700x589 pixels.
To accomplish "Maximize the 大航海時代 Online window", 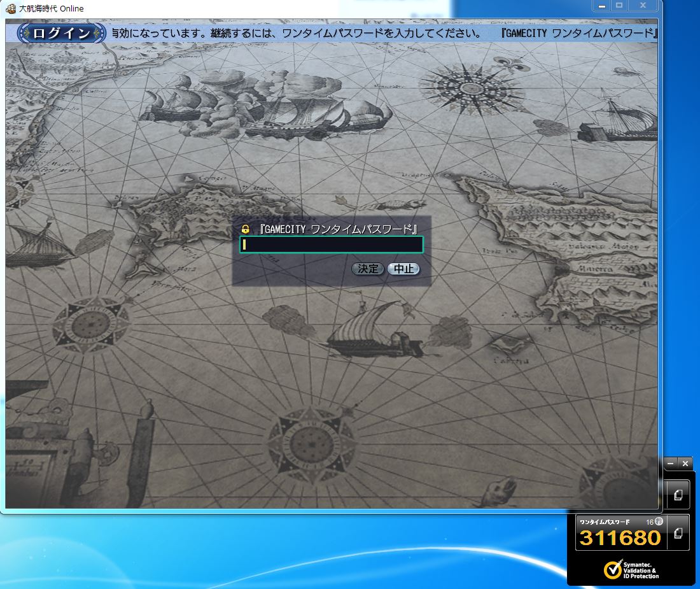I will pos(619,6).
